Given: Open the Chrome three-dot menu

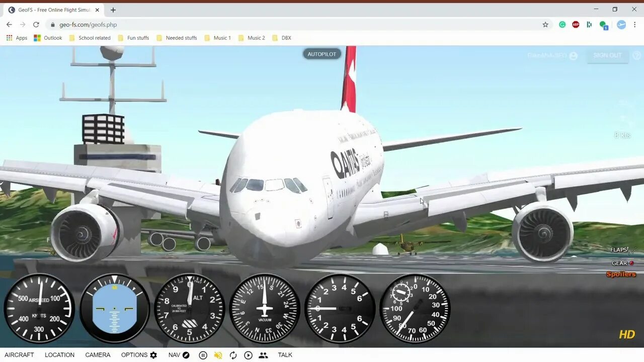Looking at the screenshot, I should 635,25.
